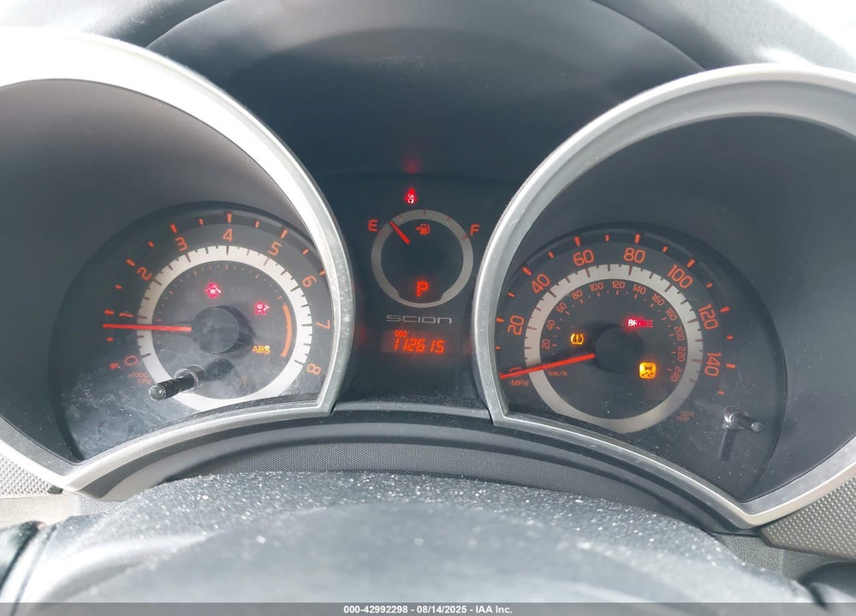
Task: Click the fuel gauge needle near E
Action: (x=400, y=233)
